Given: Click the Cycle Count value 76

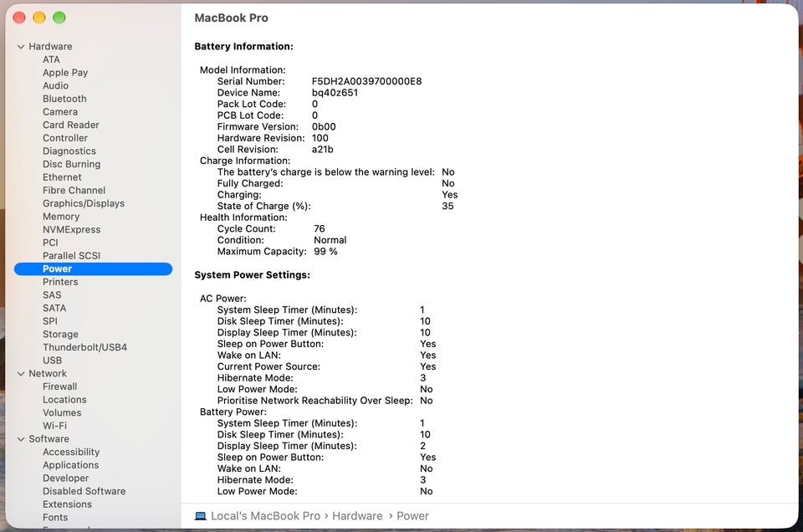Looking at the screenshot, I should (319, 229).
